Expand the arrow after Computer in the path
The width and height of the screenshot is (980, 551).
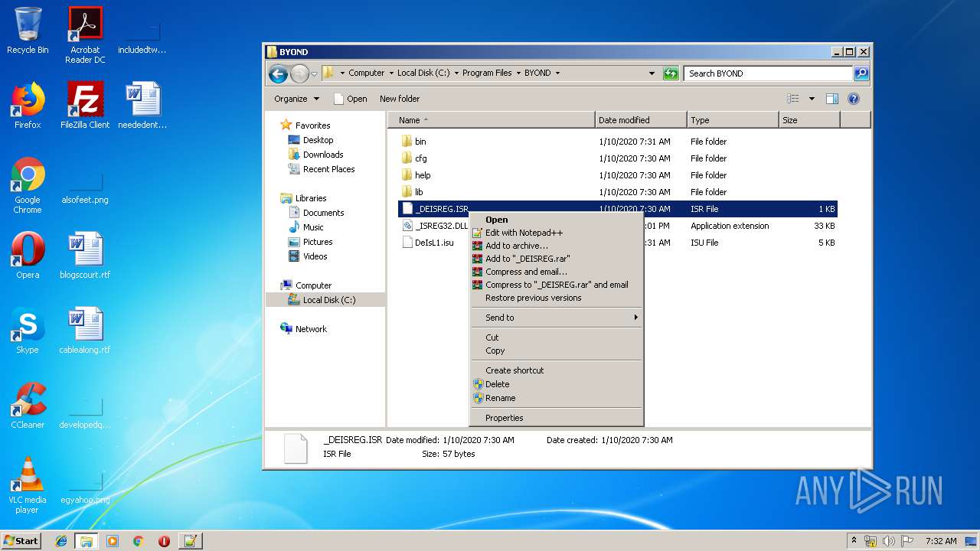pyautogui.click(x=391, y=73)
